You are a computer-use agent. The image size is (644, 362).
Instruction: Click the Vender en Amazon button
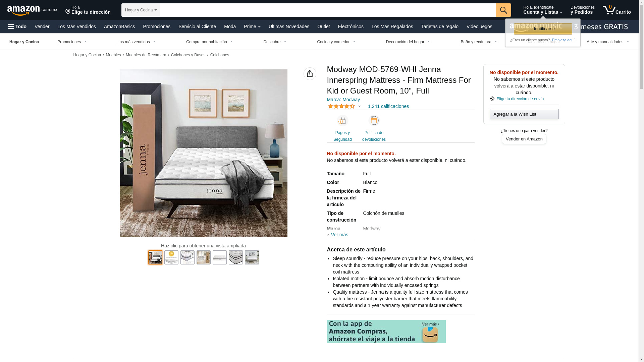(x=524, y=139)
